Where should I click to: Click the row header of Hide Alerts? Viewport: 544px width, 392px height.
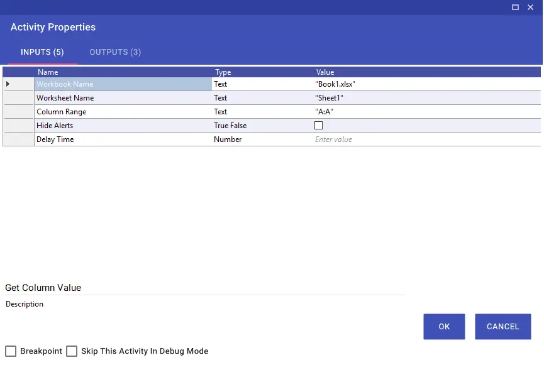click(19, 126)
